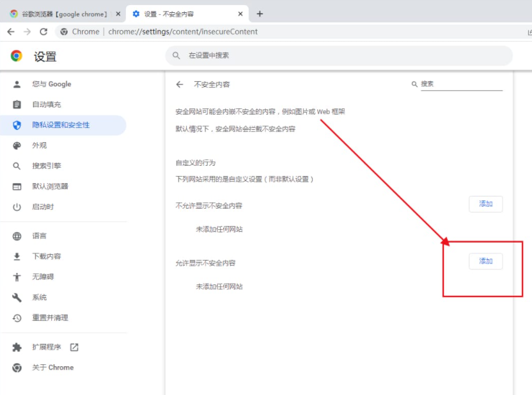Screen dimensions: 532x395
Task: Open new tab with plus button
Action: click(260, 14)
